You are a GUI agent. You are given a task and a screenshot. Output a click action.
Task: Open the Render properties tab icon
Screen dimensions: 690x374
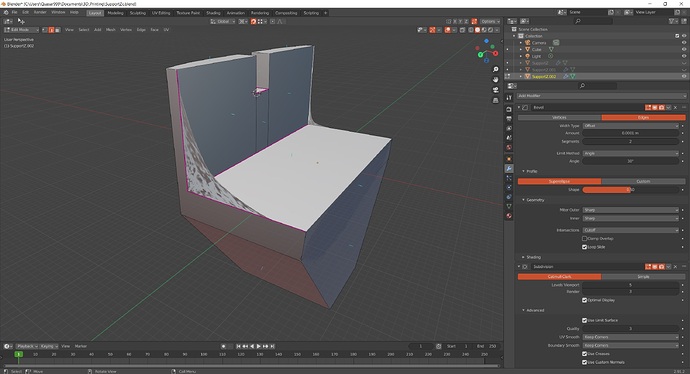click(509, 109)
